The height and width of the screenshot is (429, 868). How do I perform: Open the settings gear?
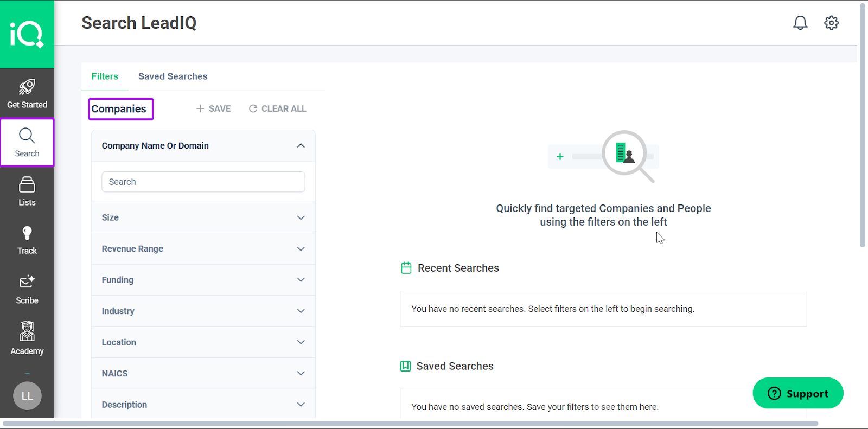pyautogui.click(x=831, y=23)
